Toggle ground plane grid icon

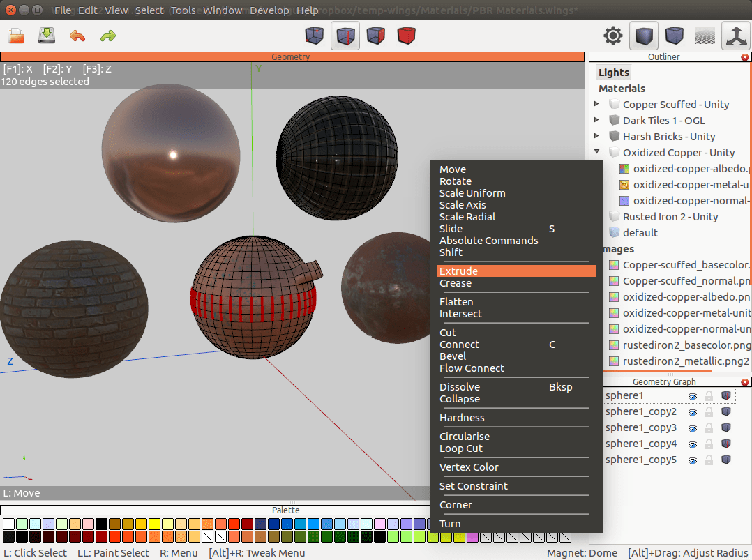point(705,36)
